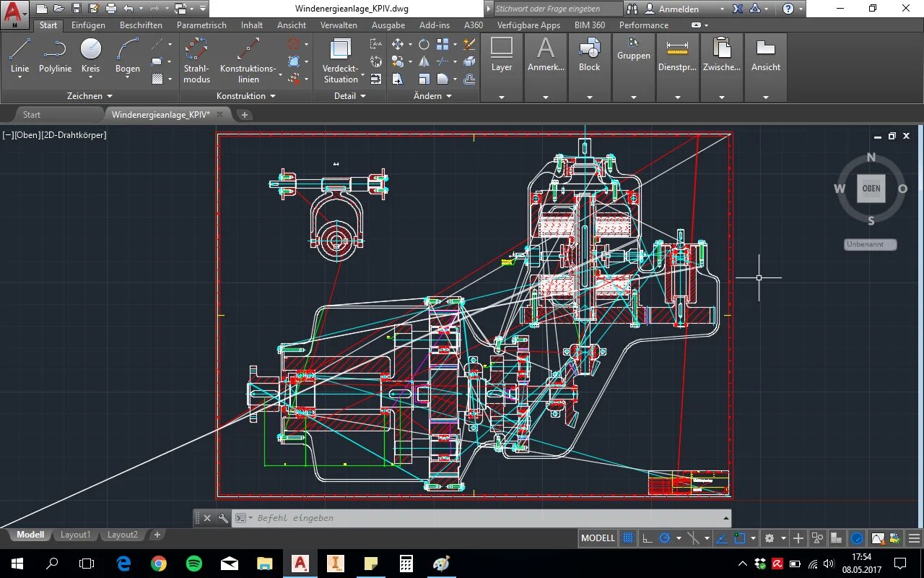Click OBEN face on the ViewCube

coord(871,189)
